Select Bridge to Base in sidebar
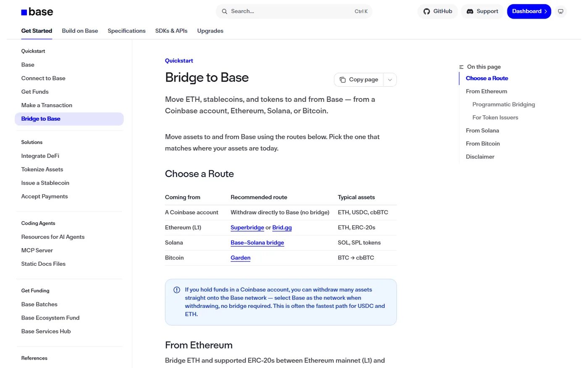588x368 pixels. pos(69,119)
